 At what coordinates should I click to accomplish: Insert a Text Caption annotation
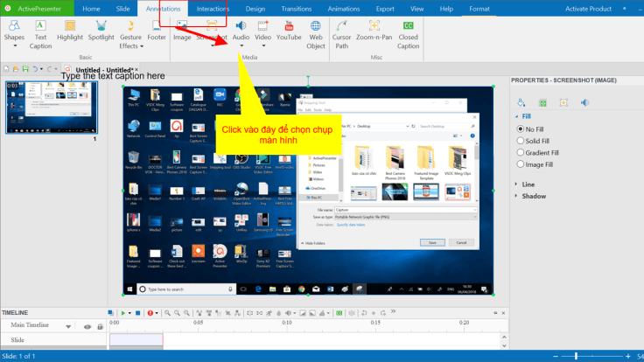[x=40, y=35]
